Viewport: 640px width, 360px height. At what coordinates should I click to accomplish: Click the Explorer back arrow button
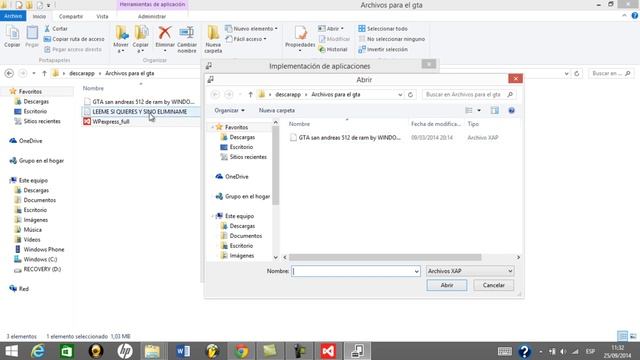coord(9,73)
